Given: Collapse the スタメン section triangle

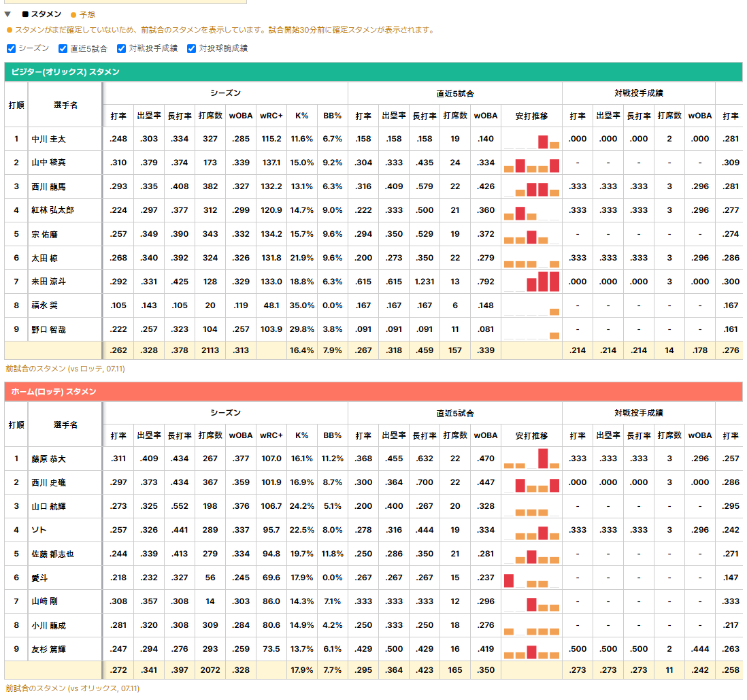Looking at the screenshot, I should coord(7,14).
